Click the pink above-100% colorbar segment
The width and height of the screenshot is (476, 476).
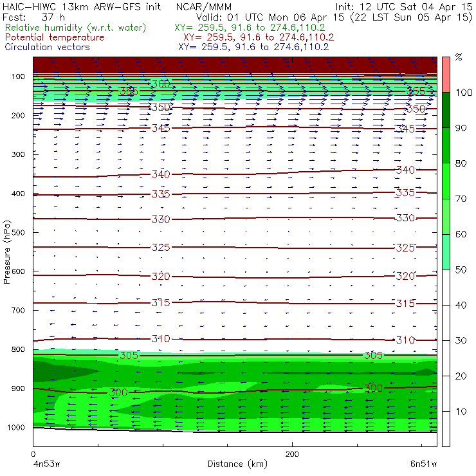tap(446, 75)
